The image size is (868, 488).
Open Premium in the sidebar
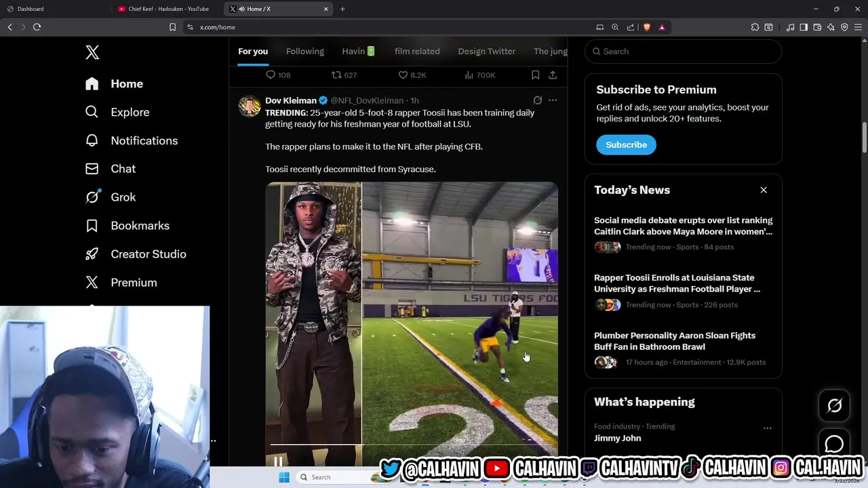tap(121, 283)
